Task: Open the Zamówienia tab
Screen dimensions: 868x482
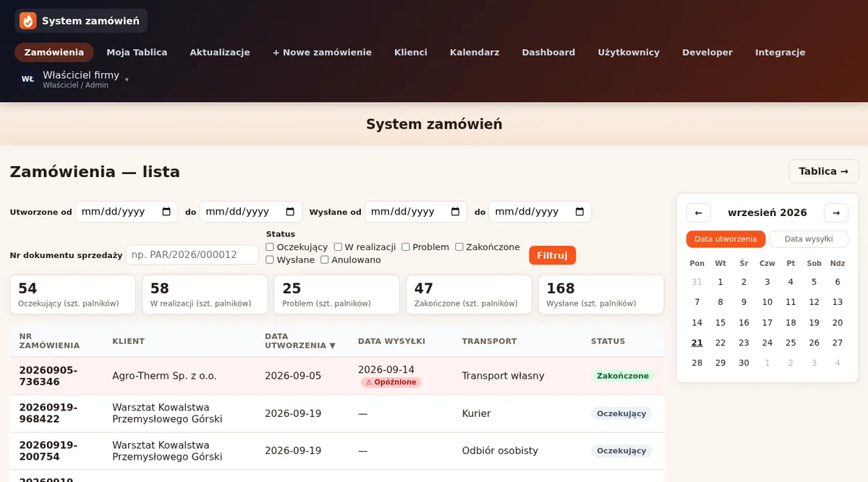Action: (54, 52)
